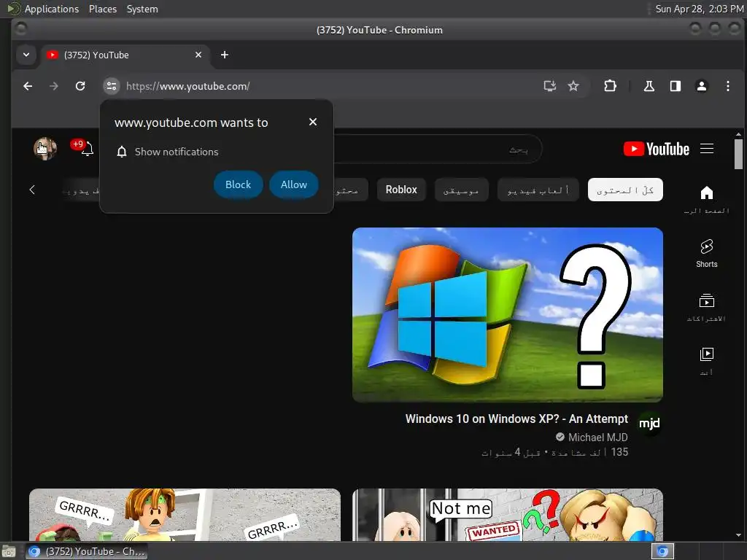
Task: Click the URL in the address bar
Action: pos(187,86)
